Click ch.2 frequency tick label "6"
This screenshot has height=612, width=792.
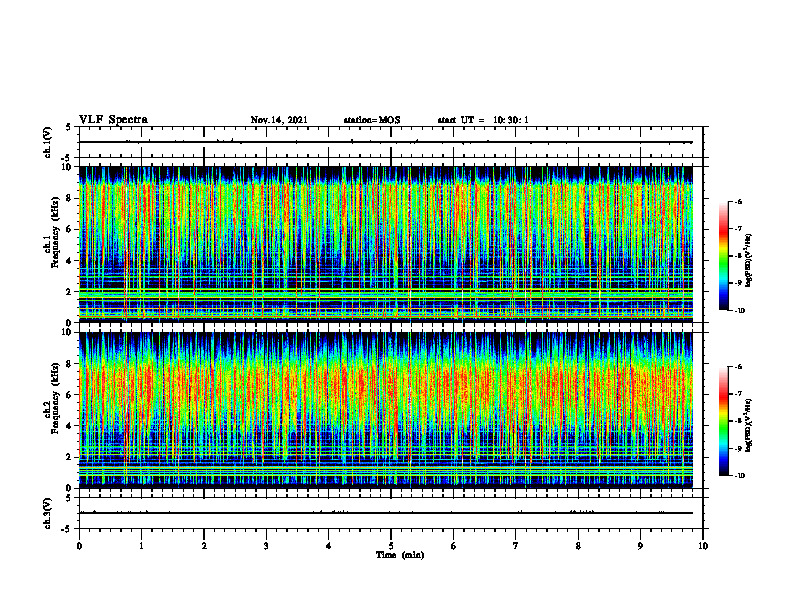70,395
